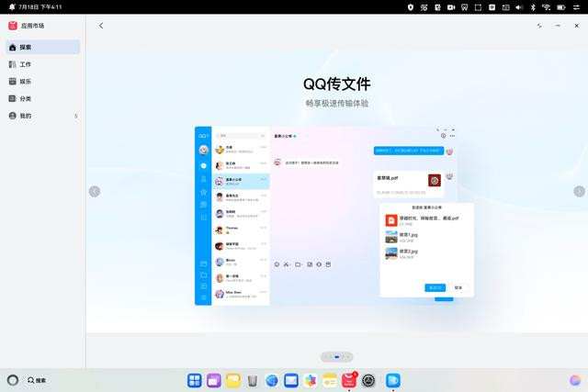Open the volume control in the status bar

(x=519, y=7)
